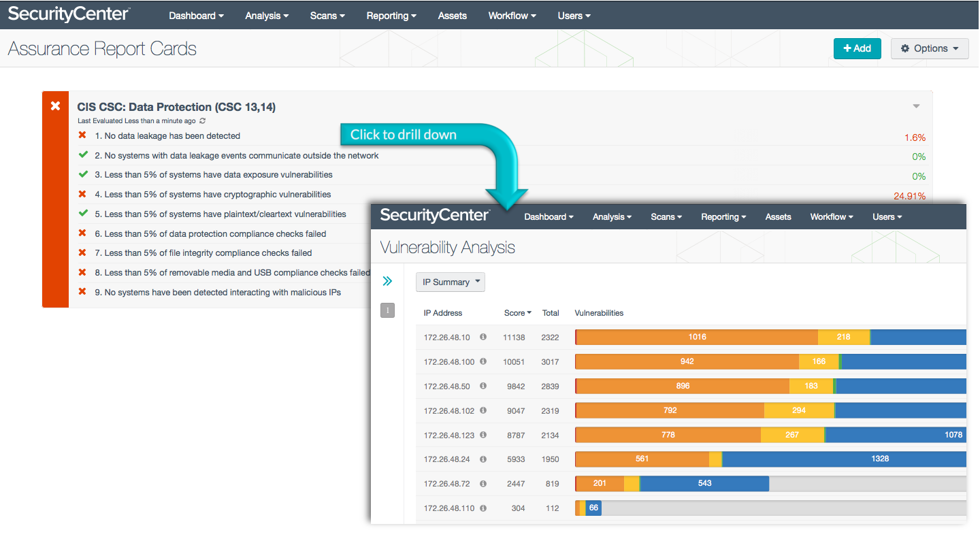980x558 pixels.
Task: Go to Assets in main window
Action: [x=453, y=16]
